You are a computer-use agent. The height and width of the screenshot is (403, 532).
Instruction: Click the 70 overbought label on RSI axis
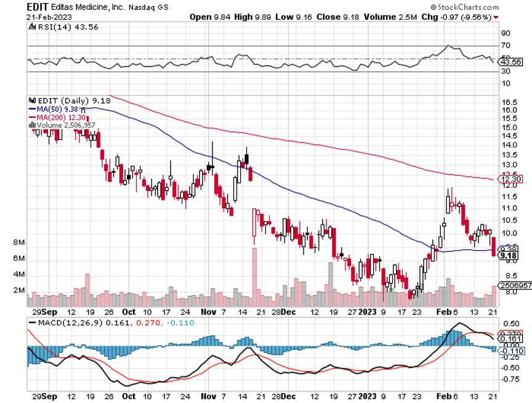506,45
